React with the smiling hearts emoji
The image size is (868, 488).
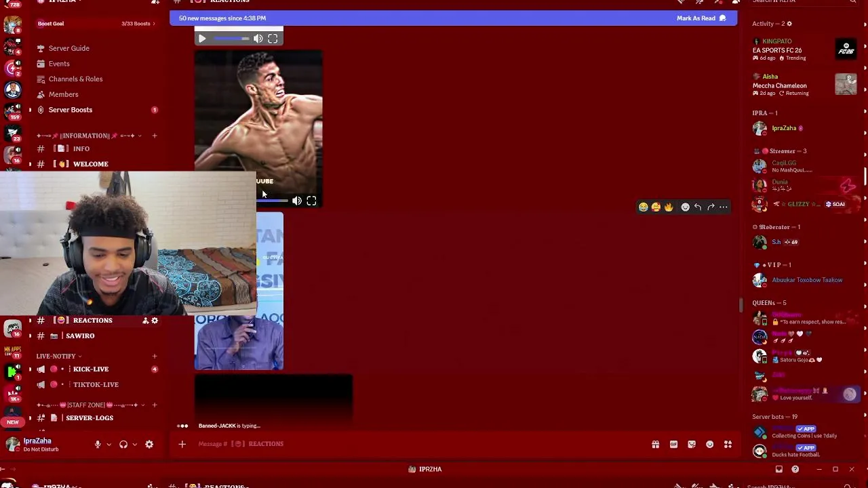[x=656, y=207]
